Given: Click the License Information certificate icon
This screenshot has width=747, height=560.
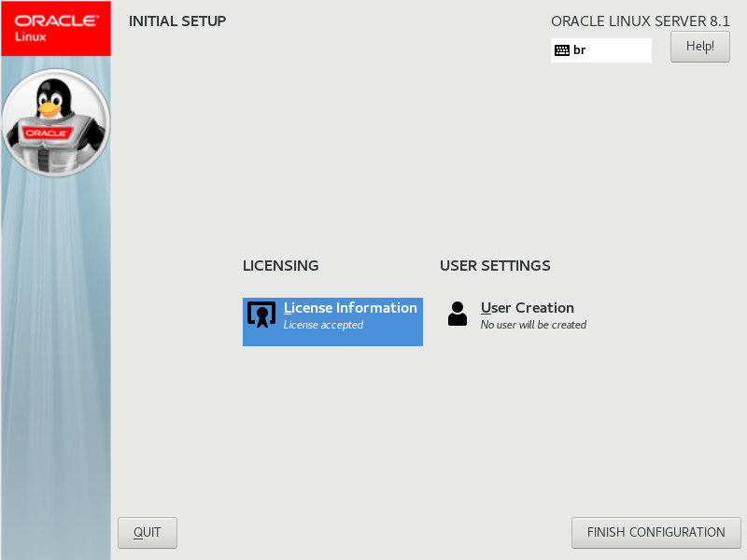Looking at the screenshot, I should click(x=261, y=315).
